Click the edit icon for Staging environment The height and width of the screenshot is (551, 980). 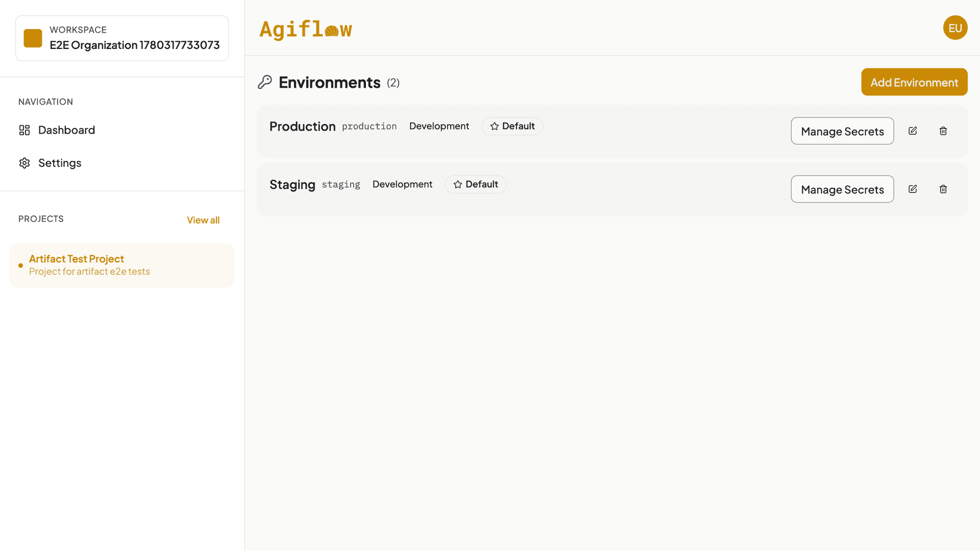(913, 189)
